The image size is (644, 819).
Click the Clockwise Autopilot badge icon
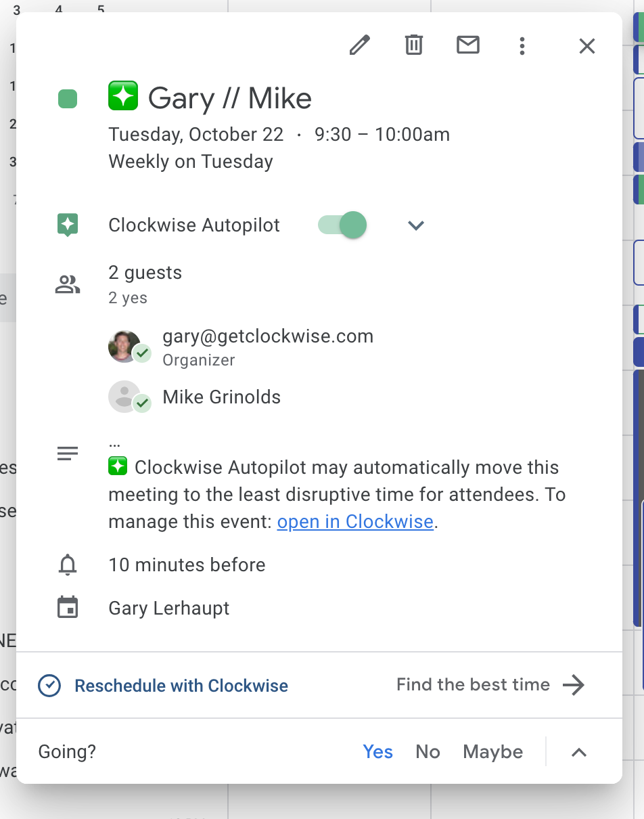pyautogui.click(x=68, y=225)
